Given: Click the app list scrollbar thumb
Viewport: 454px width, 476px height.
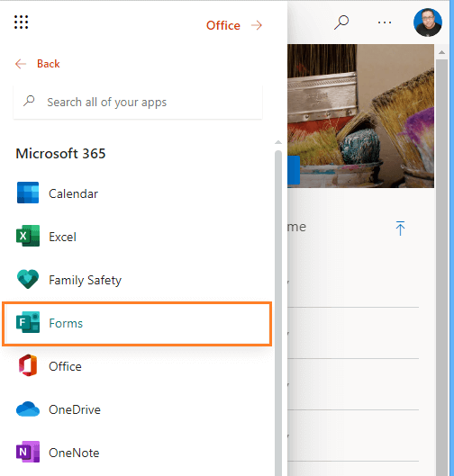Looking at the screenshot, I should tap(278, 312).
